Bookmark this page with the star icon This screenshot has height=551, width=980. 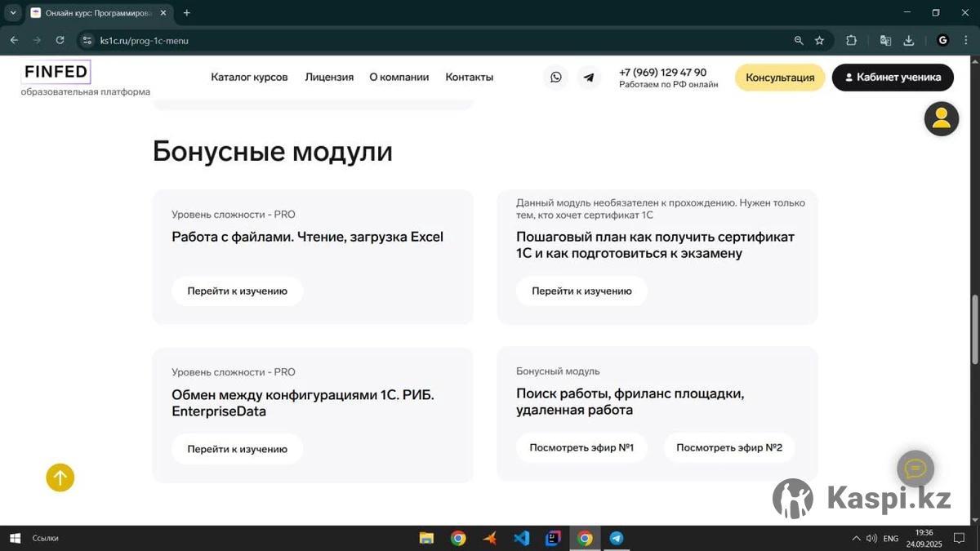point(819,40)
